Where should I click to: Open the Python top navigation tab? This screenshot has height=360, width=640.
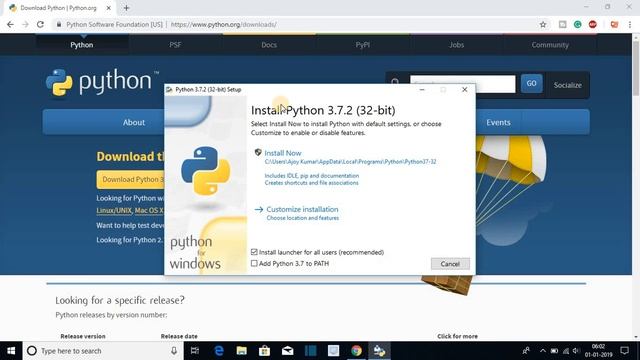point(82,45)
